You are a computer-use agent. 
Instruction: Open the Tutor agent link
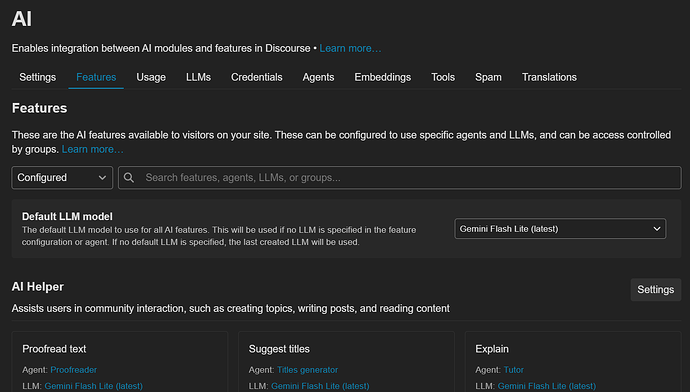pyautogui.click(x=514, y=370)
